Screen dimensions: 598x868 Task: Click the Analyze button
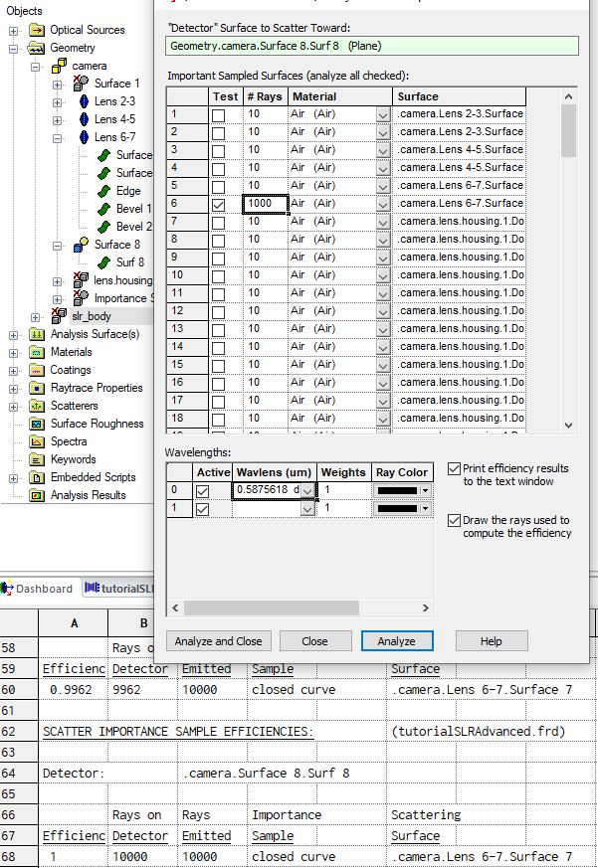point(396,641)
